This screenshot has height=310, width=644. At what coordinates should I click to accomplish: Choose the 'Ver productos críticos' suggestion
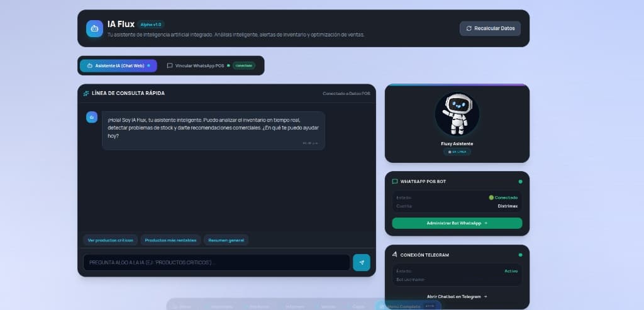(111, 240)
